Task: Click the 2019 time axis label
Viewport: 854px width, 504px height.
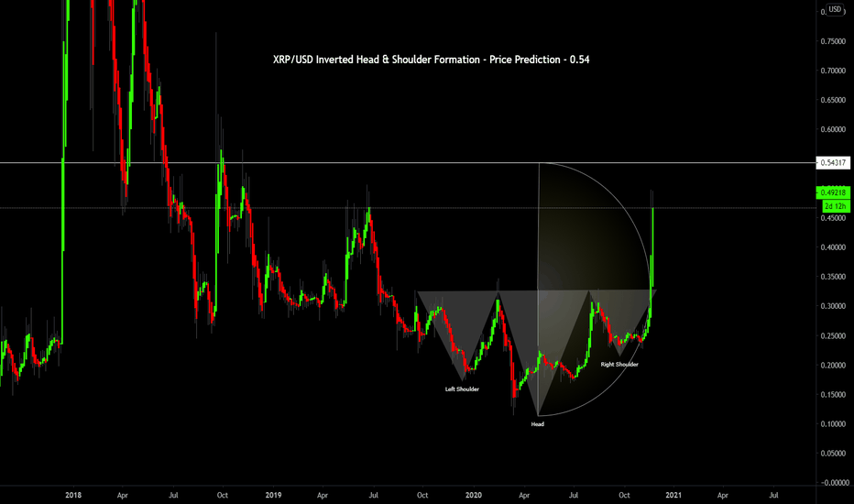Action: pos(273,495)
